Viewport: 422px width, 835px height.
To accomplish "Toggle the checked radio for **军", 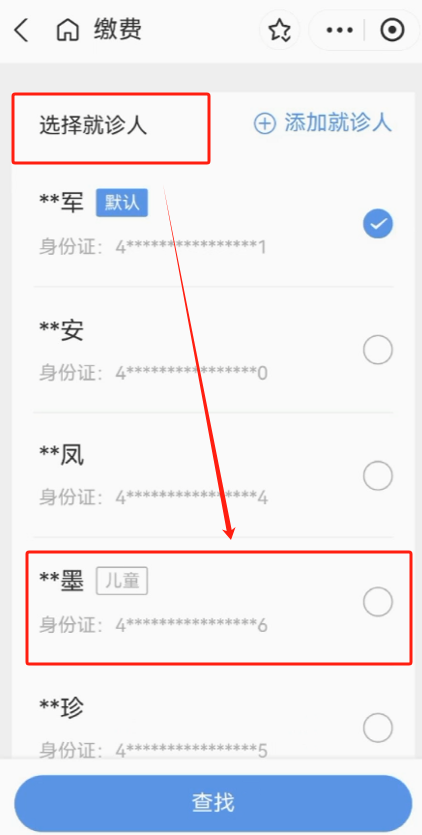I will (378, 224).
